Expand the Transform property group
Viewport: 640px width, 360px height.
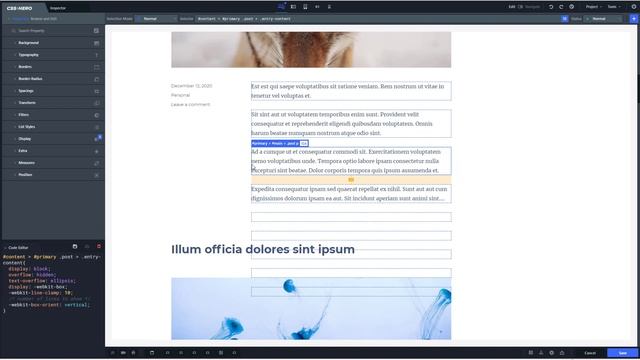[53, 103]
